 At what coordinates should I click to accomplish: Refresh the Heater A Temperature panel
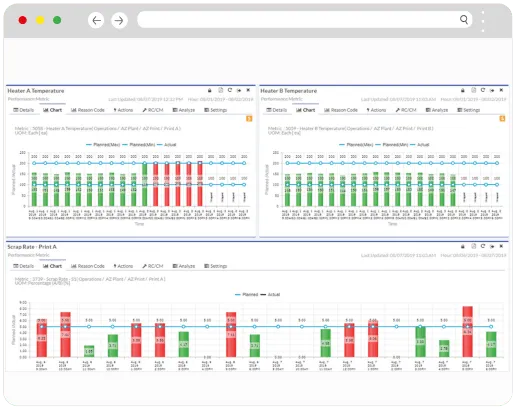[x=230, y=90]
